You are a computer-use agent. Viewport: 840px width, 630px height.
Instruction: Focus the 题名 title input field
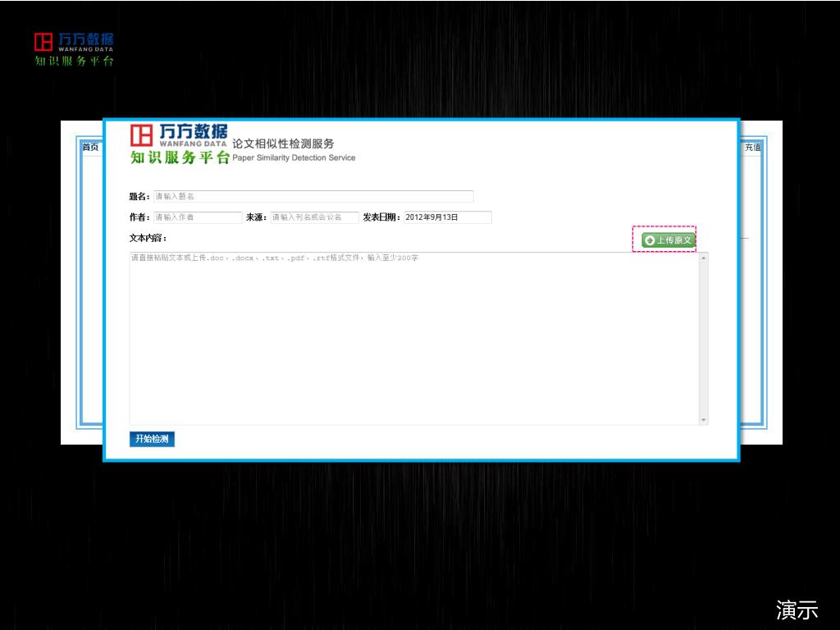[x=313, y=197]
